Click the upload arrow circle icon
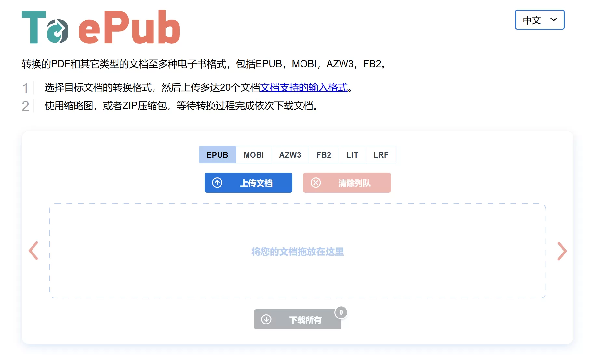The width and height of the screenshot is (589, 364). coord(217,183)
